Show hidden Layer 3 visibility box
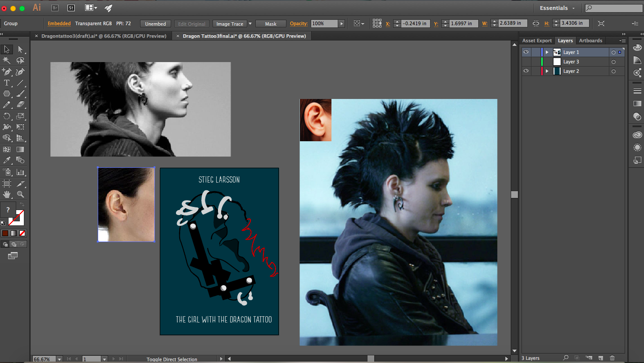The image size is (644, 363). pos(526,62)
